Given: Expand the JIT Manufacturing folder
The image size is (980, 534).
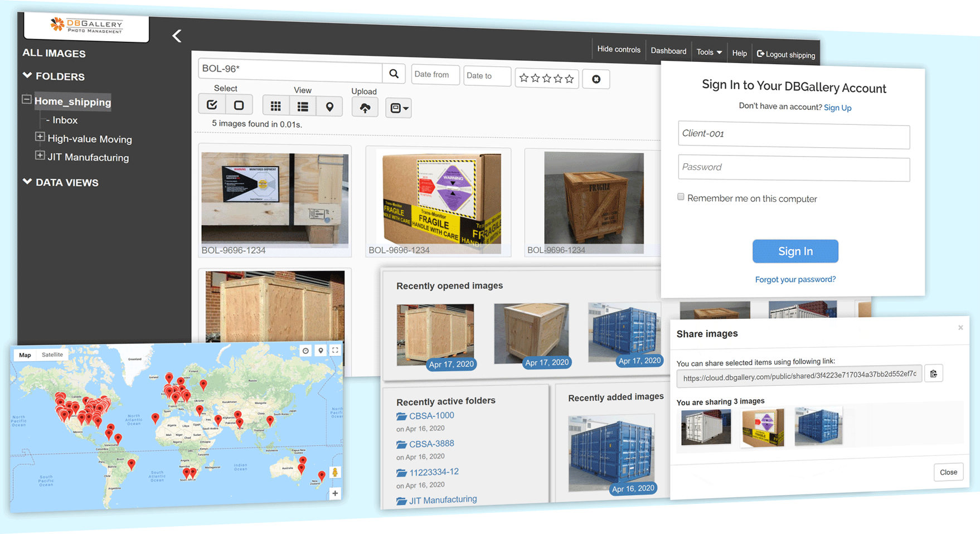Looking at the screenshot, I should coord(40,156).
